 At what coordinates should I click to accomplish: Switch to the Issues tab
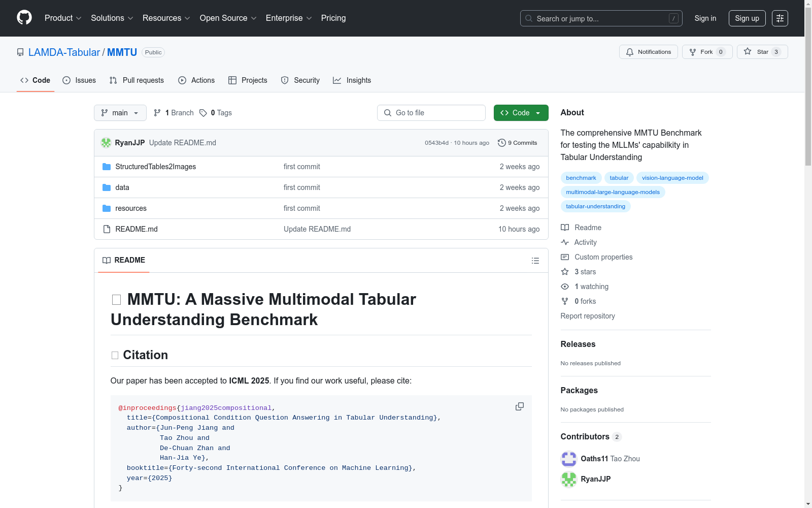tap(79, 80)
